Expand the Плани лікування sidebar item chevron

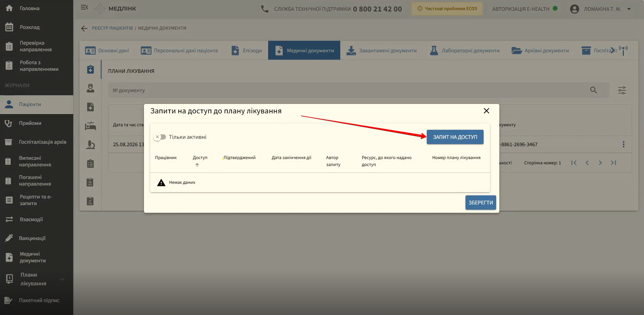pyautogui.click(x=62, y=279)
